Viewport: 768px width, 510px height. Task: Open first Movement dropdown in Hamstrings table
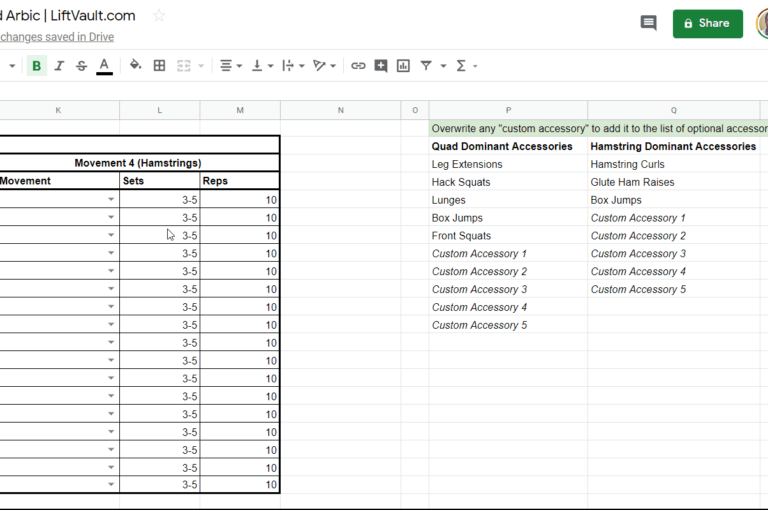tap(111, 199)
